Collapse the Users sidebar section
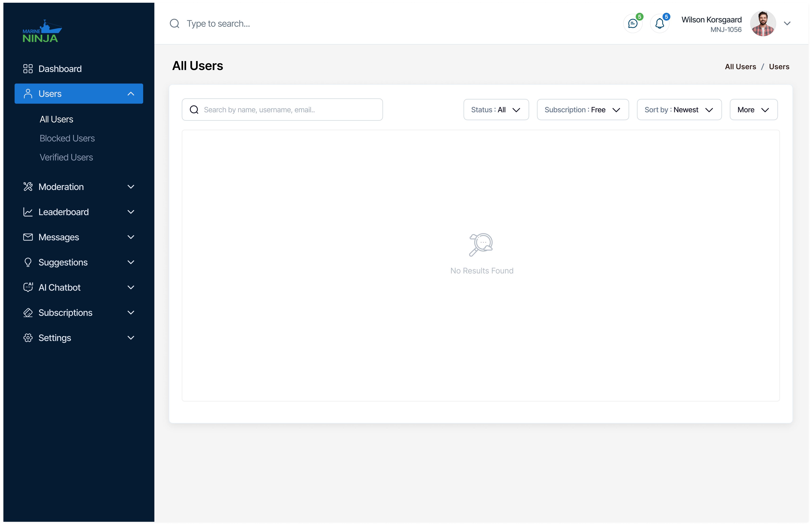This screenshot has width=812, height=526. pyautogui.click(x=131, y=94)
